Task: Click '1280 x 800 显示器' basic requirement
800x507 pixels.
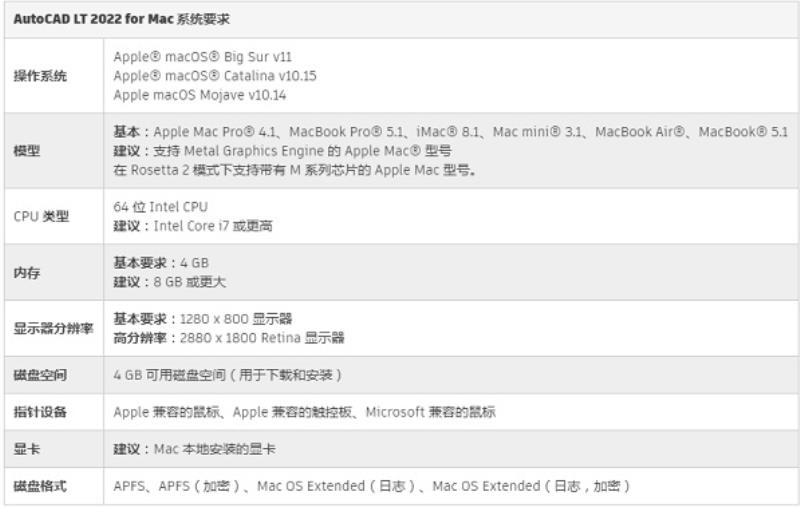Action: tap(203, 319)
